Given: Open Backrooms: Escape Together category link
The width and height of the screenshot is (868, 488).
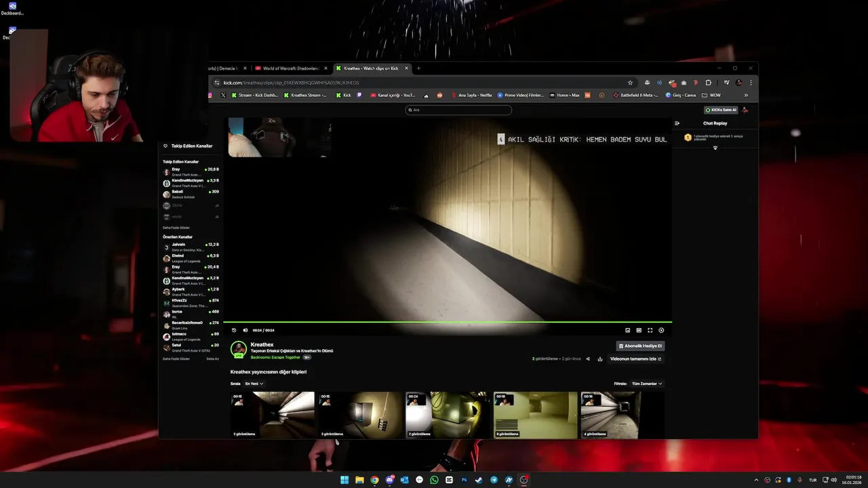Looking at the screenshot, I should 275,357.
